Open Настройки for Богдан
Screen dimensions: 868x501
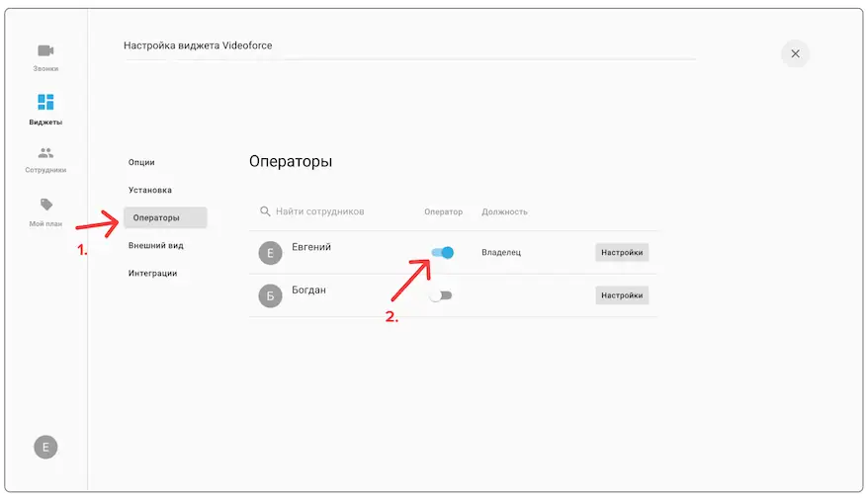[622, 295]
